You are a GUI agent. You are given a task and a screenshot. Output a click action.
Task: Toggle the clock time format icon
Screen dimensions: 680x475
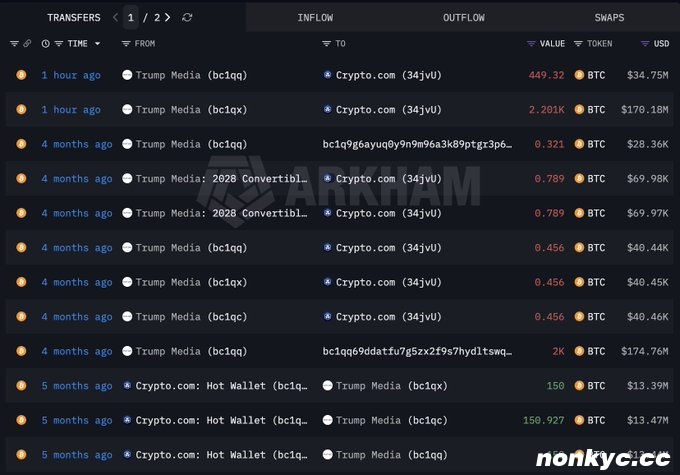pos(46,43)
